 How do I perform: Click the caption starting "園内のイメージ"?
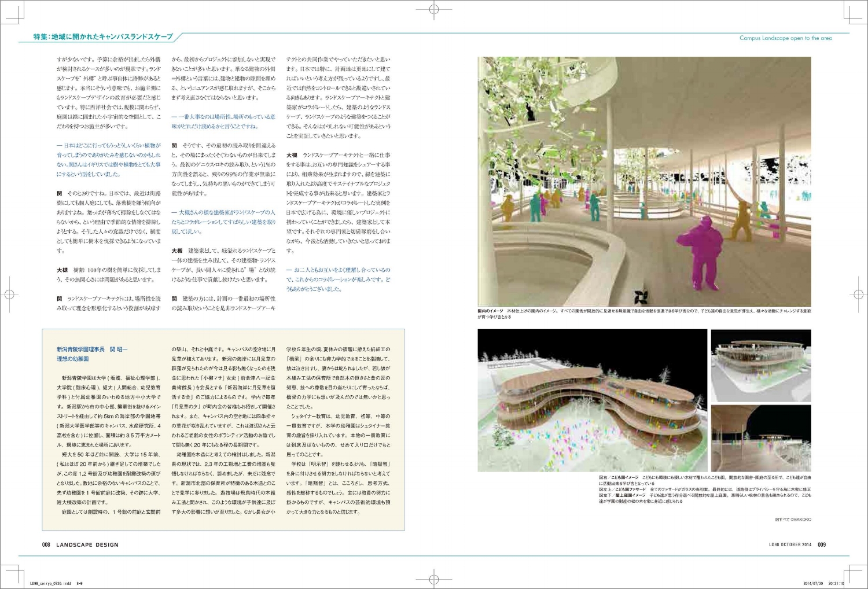click(x=644, y=314)
